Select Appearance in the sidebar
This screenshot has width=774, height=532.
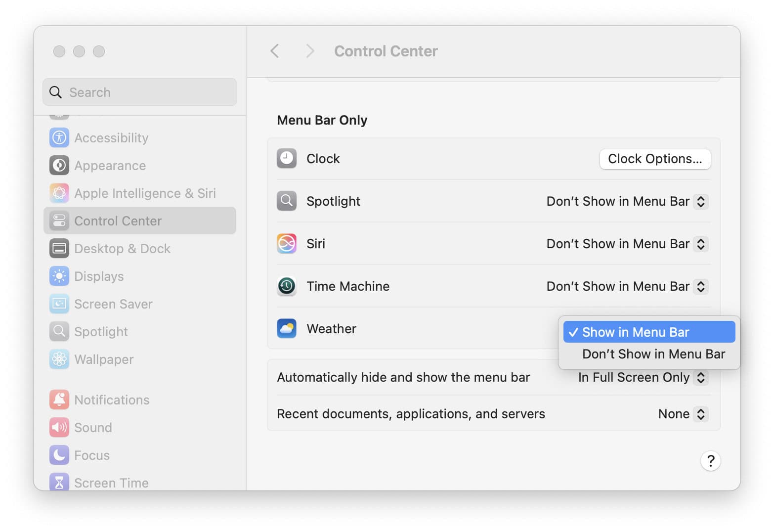(x=140, y=166)
